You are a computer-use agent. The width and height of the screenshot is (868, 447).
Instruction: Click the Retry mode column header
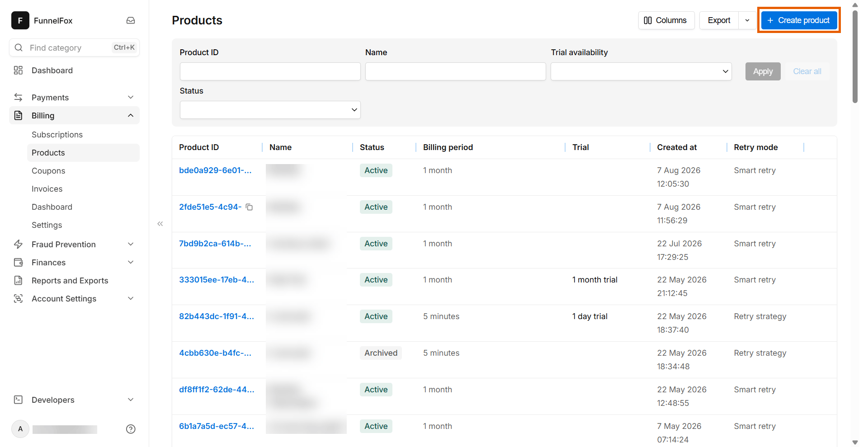[x=756, y=147]
